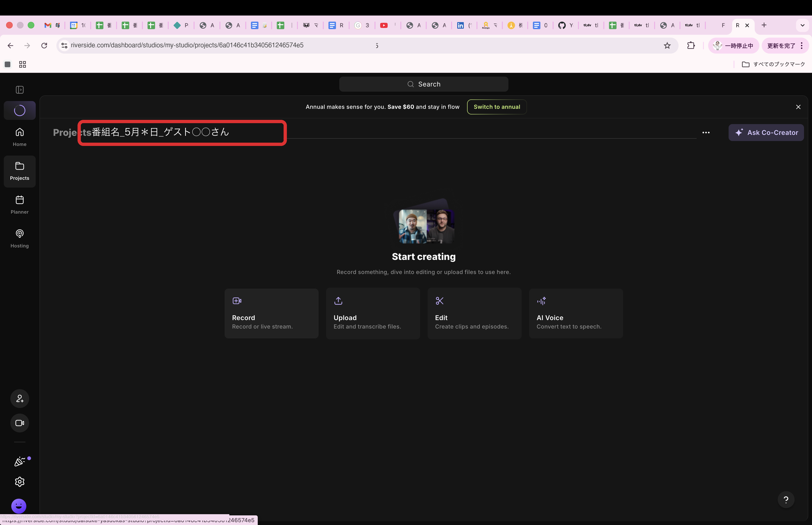Click the invite people icon
Viewport: 812px width, 525px height.
[20, 399]
